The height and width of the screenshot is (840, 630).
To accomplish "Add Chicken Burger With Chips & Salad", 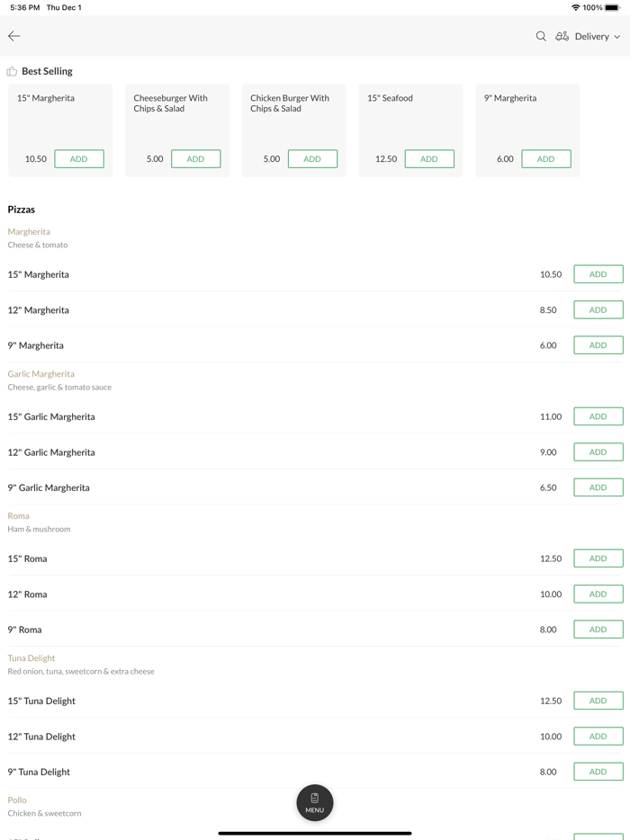I will (312, 159).
